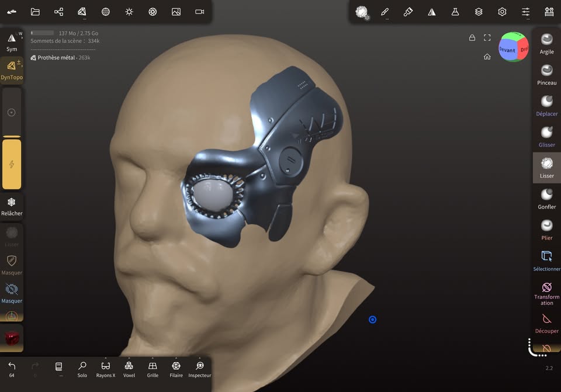Open the Files panel with the folder icon
The width and height of the screenshot is (561, 392).
point(35,12)
